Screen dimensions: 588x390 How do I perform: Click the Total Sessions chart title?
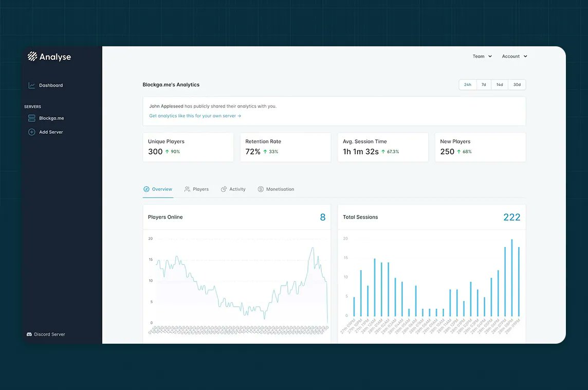pyautogui.click(x=360, y=217)
